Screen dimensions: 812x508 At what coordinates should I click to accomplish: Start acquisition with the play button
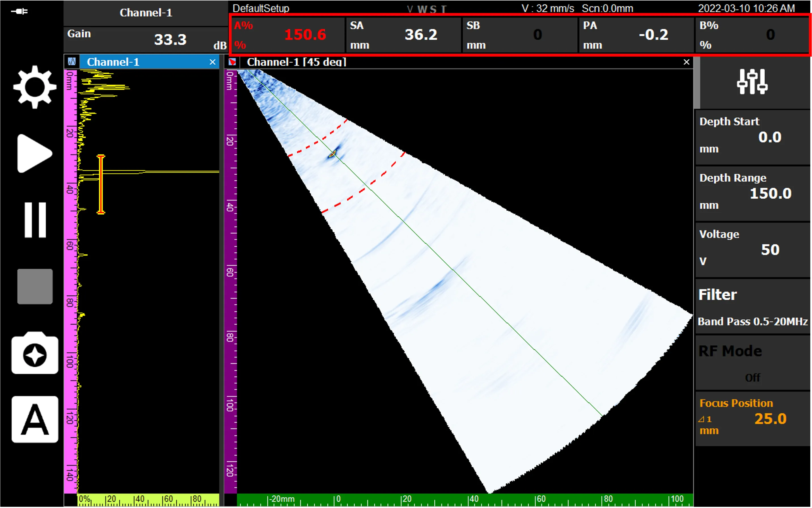[x=35, y=153]
